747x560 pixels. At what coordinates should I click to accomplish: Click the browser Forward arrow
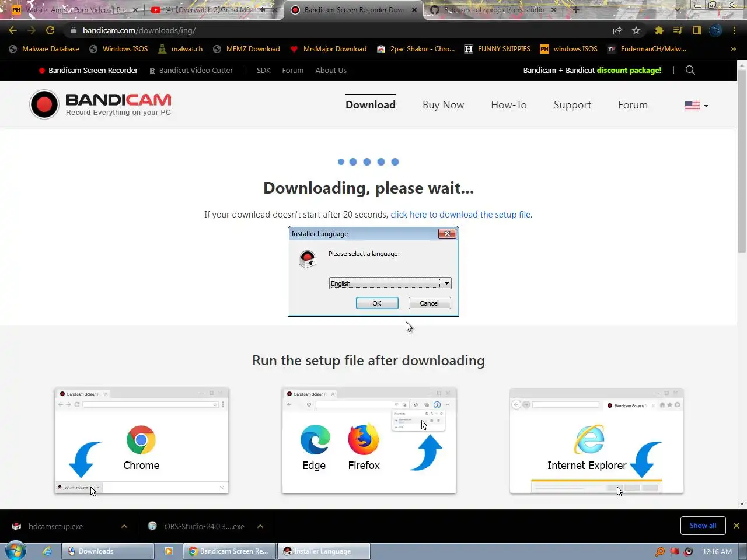pyautogui.click(x=32, y=30)
